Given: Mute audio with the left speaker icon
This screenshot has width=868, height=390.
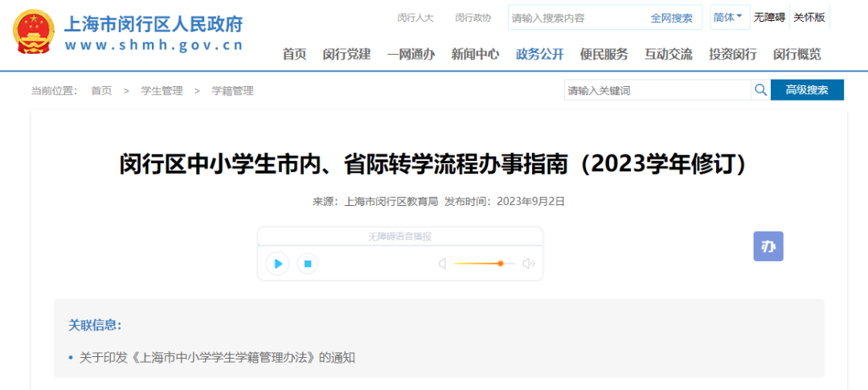Looking at the screenshot, I should pyautogui.click(x=442, y=264).
